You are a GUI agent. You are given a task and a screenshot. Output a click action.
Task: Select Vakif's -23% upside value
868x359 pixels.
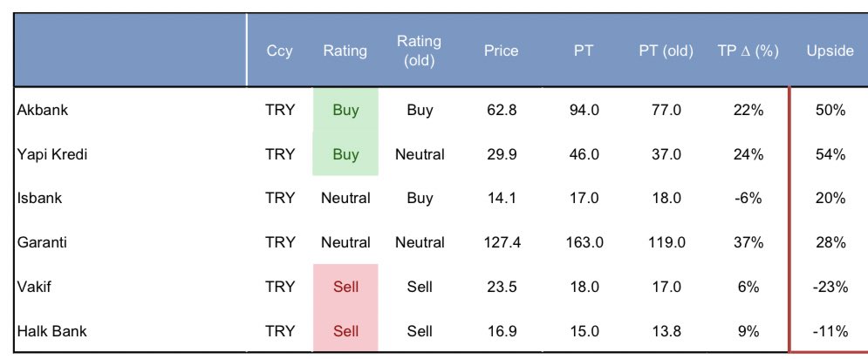point(830,287)
